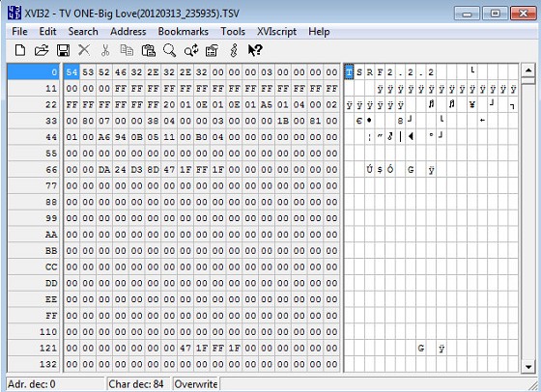The height and width of the screenshot is (392, 541).
Task: Select ¥ character in text pane row 22
Action: pyautogui.click(x=472, y=104)
